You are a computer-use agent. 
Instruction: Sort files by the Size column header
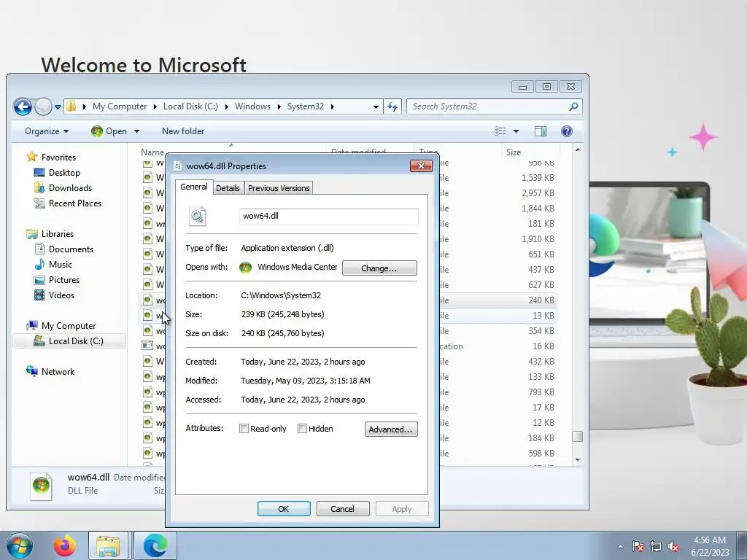pos(531,152)
